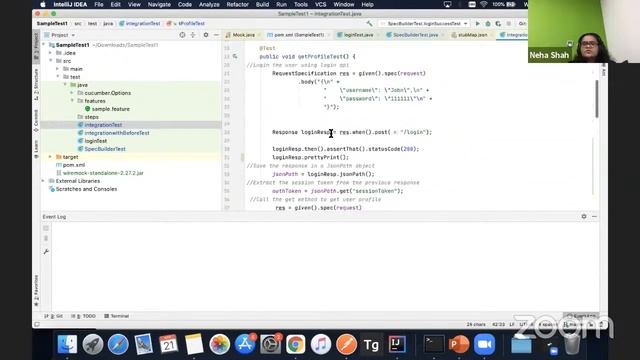Click the integrationTest breadcrumb in navigation bar
640x360 pixels.
pos(140,24)
